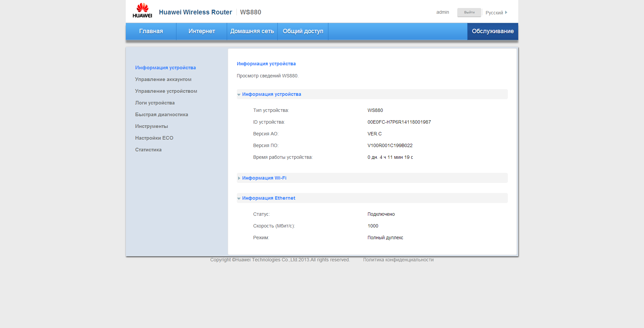
Task: Click the Выйти logout button
Action: (469, 12)
